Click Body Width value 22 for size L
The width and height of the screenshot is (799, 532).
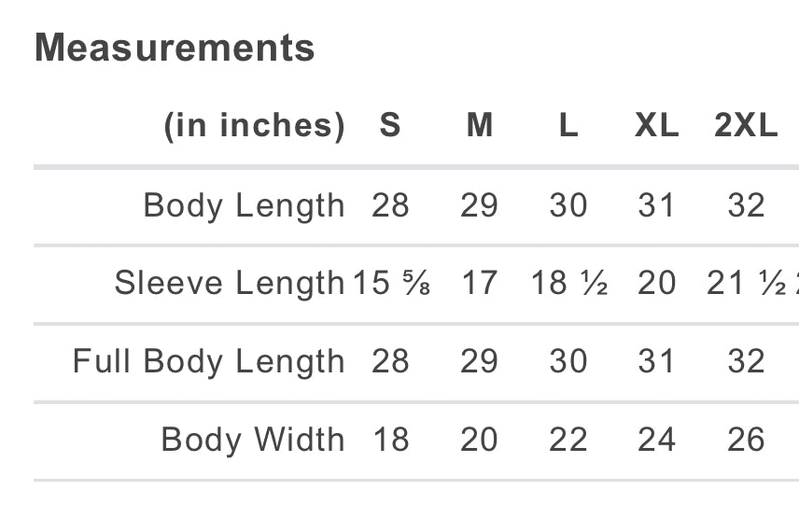(568, 440)
